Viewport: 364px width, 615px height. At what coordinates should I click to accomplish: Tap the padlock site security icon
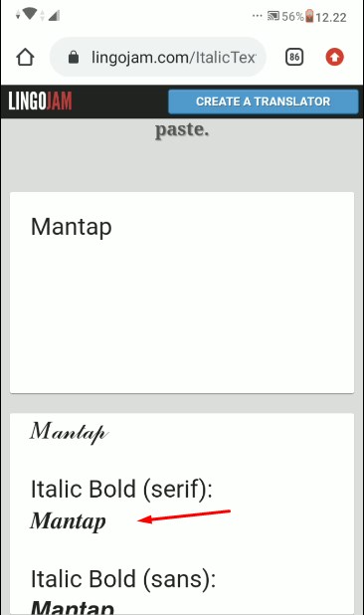[74, 58]
